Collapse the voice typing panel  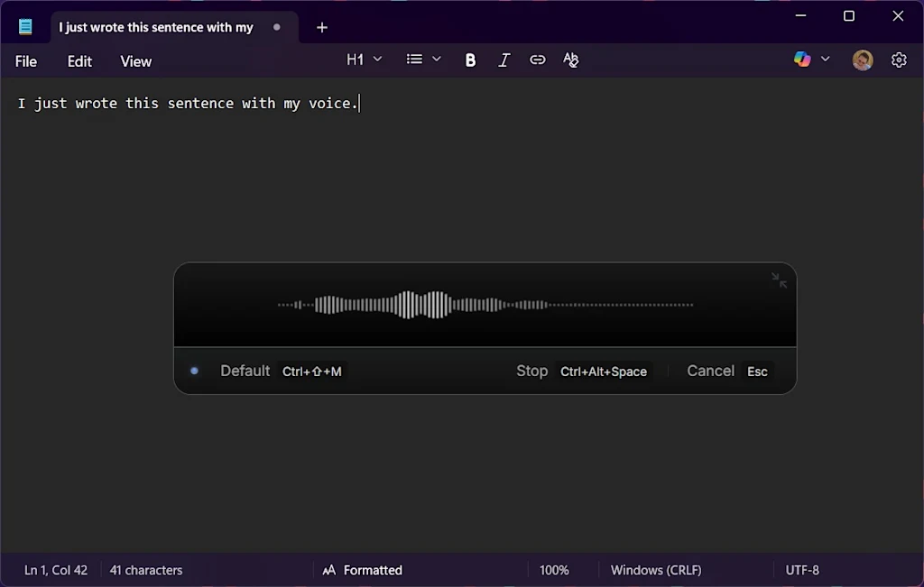[778, 280]
